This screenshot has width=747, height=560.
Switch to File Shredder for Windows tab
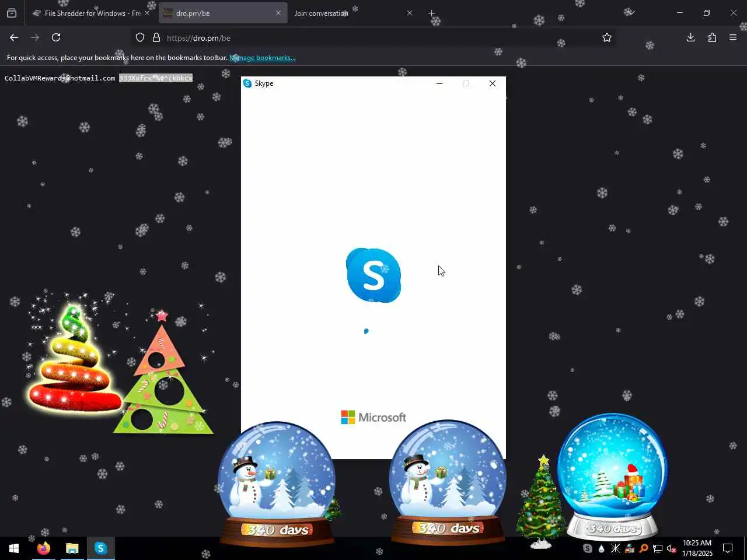[x=86, y=13]
